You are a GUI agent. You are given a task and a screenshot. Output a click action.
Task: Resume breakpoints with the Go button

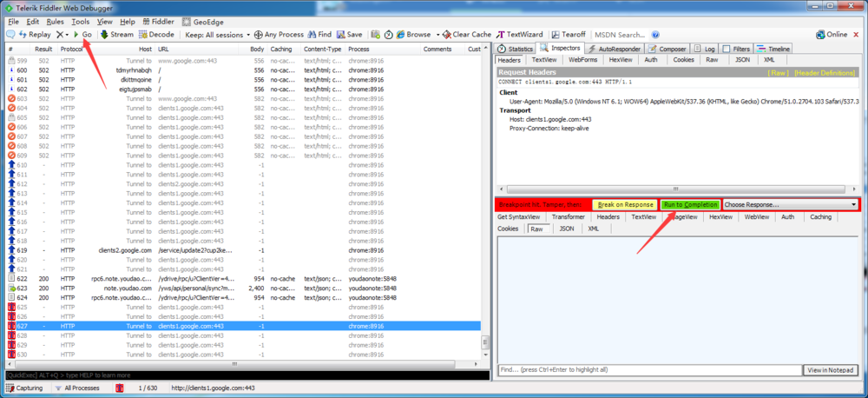click(x=82, y=35)
